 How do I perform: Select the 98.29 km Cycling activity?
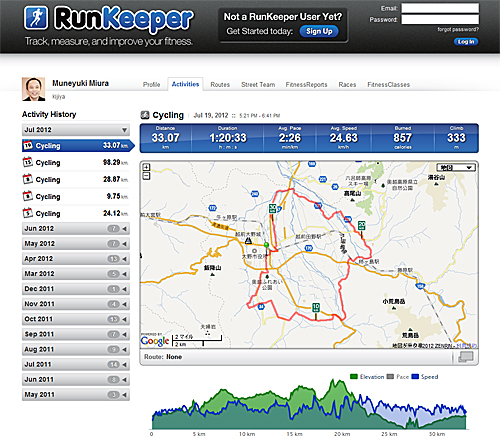point(76,162)
